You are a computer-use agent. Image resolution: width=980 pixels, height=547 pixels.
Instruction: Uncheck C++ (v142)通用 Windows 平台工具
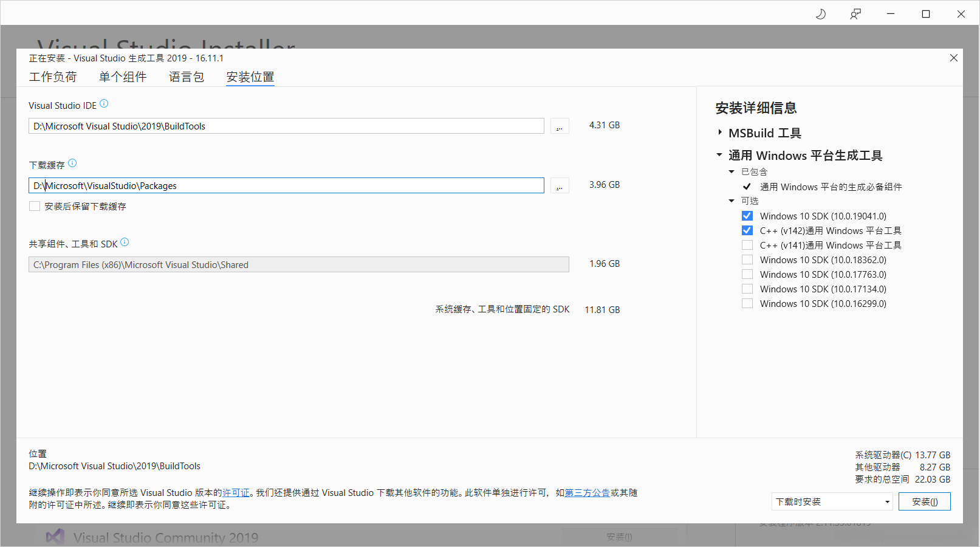pos(747,230)
